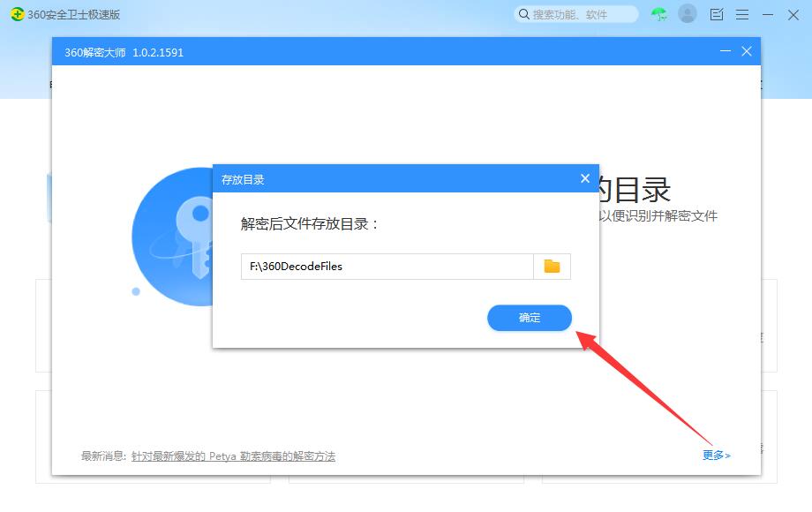Browse for folder using yellow folder icon

(552, 266)
